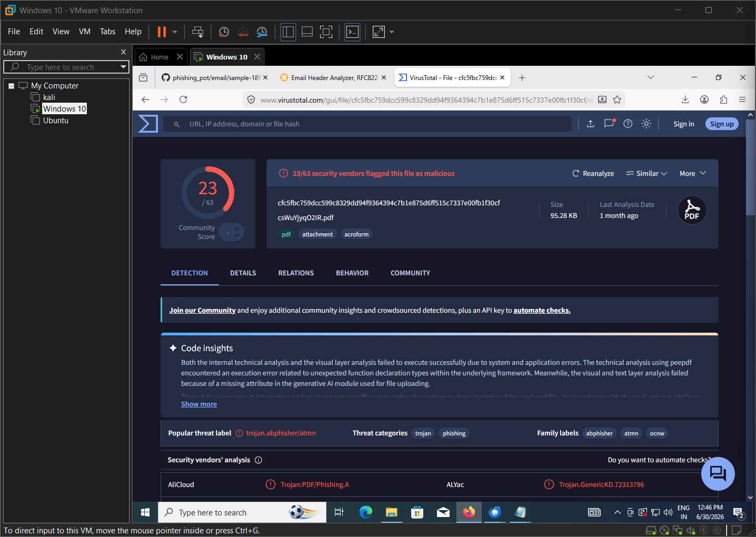Image resolution: width=756 pixels, height=537 pixels.
Task: Click the VirusTotal hash search field
Action: click(x=367, y=124)
